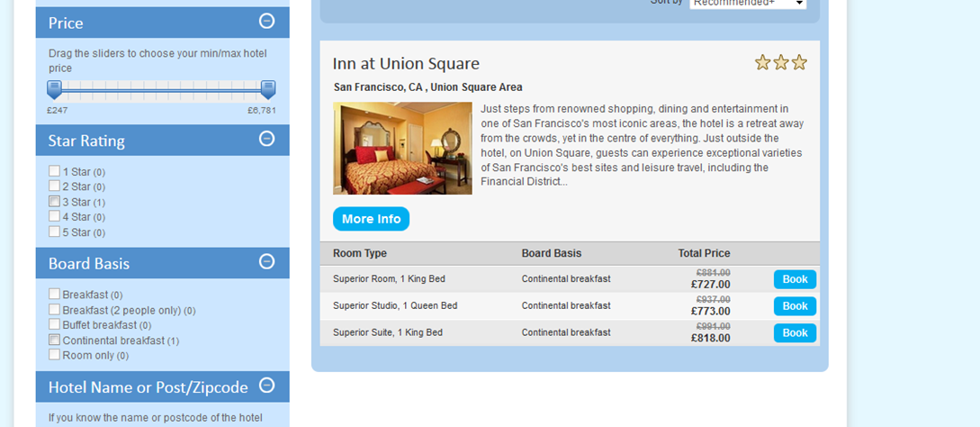980x427 pixels.
Task: Check the 5 Star rating option
Action: pyautogui.click(x=55, y=232)
